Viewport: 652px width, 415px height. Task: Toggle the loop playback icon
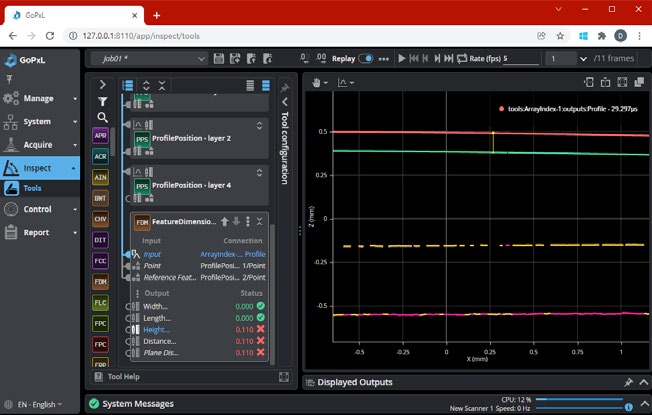[462, 59]
